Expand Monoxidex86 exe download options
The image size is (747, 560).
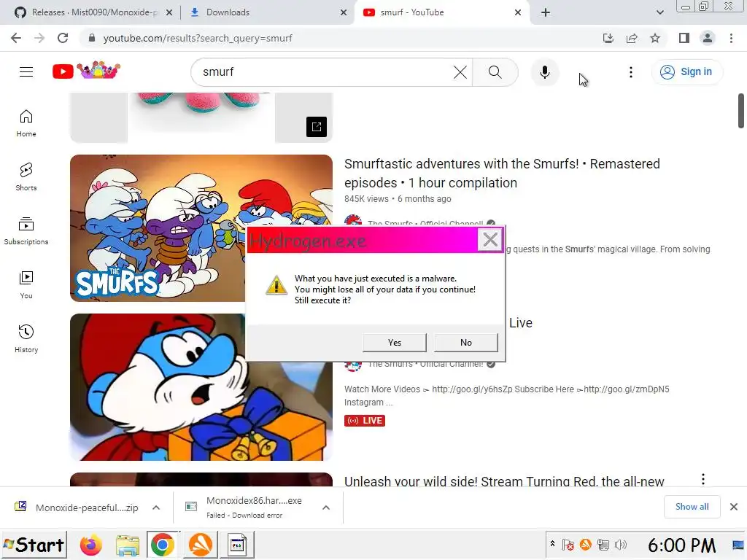(326, 507)
